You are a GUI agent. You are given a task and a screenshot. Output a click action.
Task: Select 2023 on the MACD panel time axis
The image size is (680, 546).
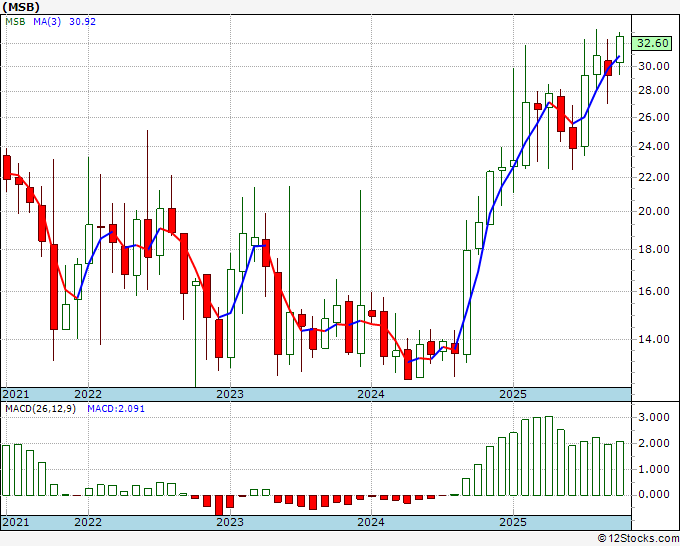tap(230, 522)
